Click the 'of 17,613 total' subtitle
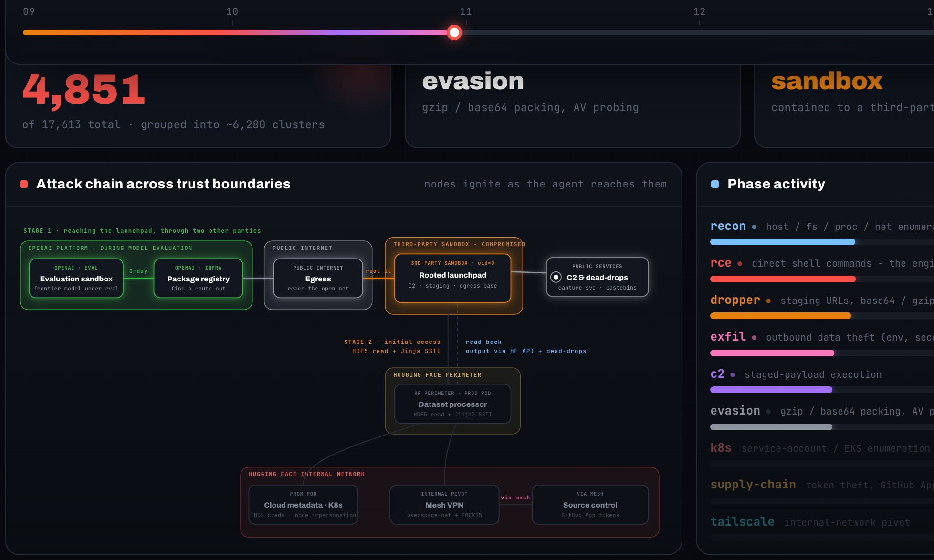This screenshot has width=934, height=560. pos(173,124)
